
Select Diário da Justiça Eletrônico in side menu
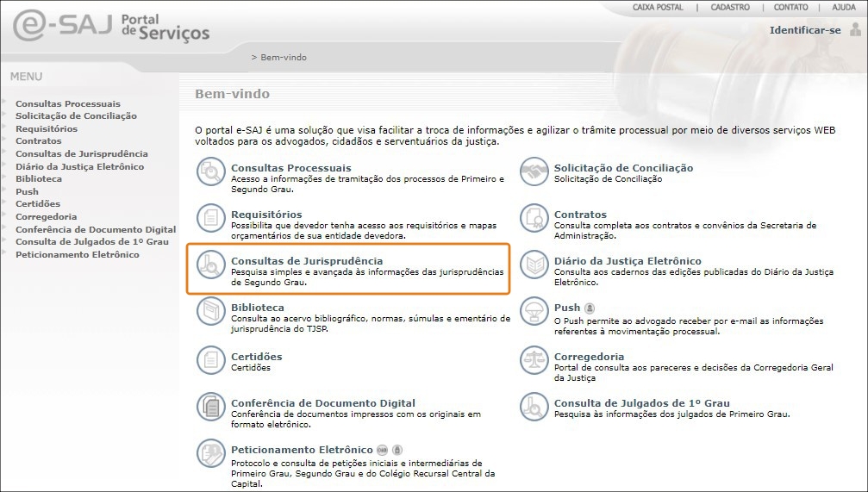click(x=79, y=166)
